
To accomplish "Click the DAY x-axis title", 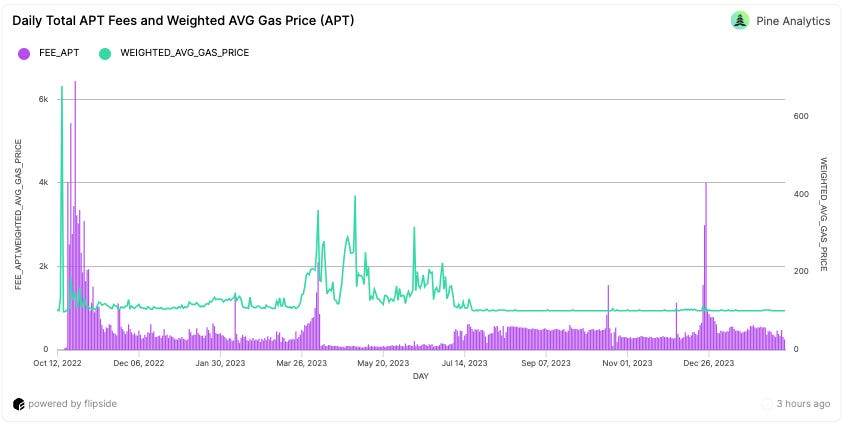I will pos(421,376).
